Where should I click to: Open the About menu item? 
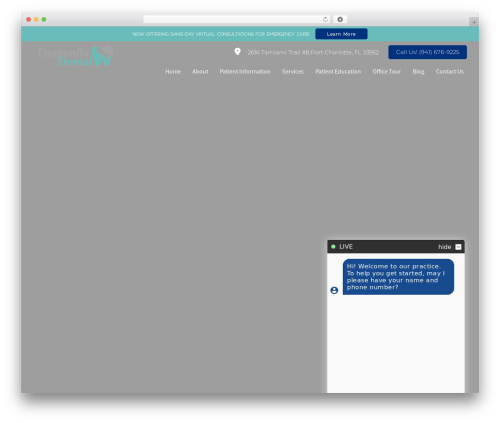click(200, 72)
